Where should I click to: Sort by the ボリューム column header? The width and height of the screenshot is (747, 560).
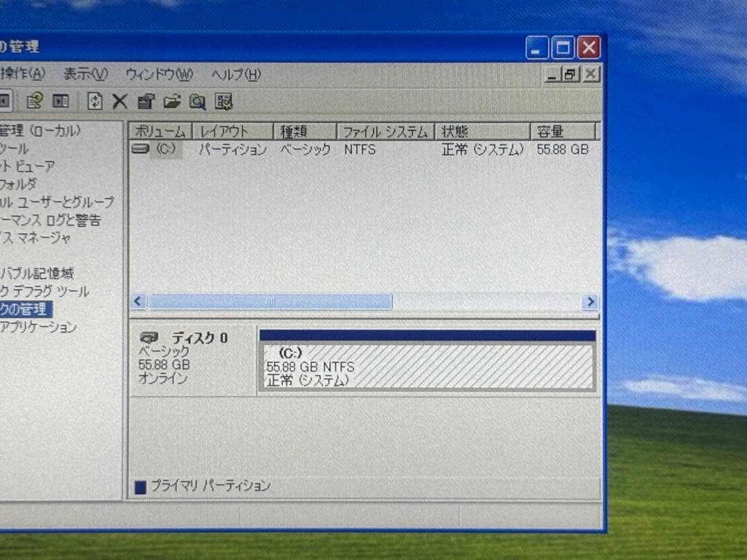[x=160, y=131]
